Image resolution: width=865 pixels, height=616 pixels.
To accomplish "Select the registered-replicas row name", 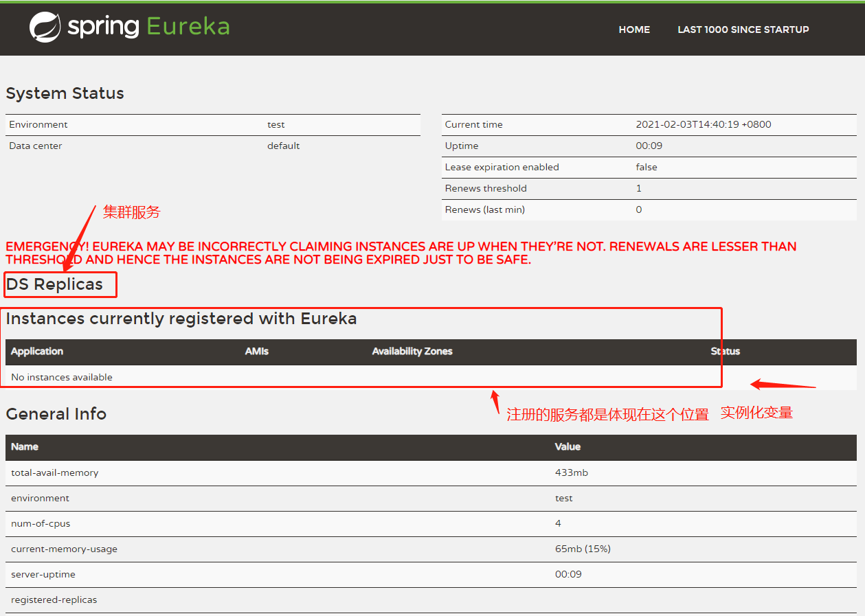I will 54,600.
